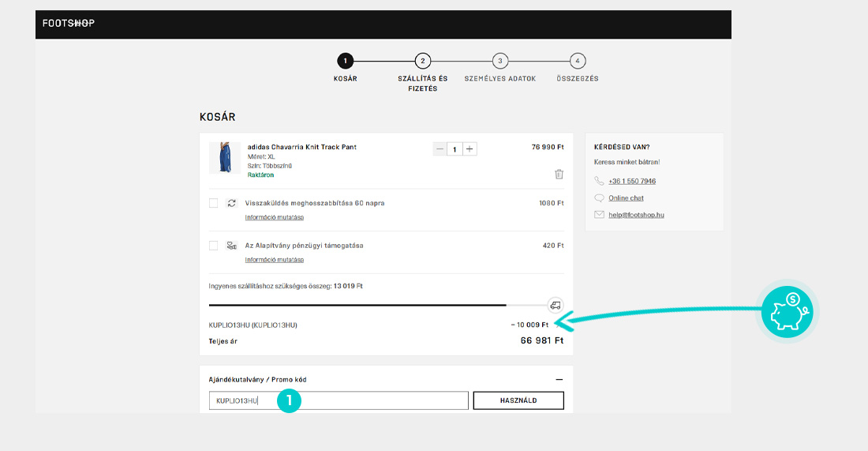Click the piggy bank savings icon

coord(786,312)
